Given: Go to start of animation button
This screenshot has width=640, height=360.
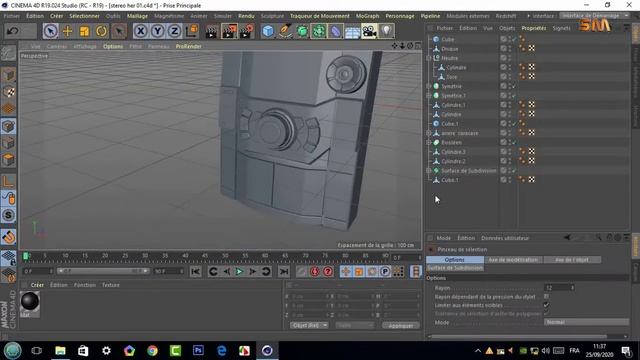Looking at the screenshot, I should [x=195, y=271].
